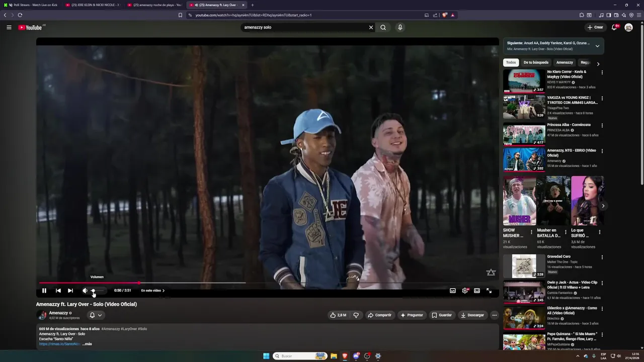
Task: Open 'Owin y Jack - Actua' video title
Action: (x=572, y=285)
